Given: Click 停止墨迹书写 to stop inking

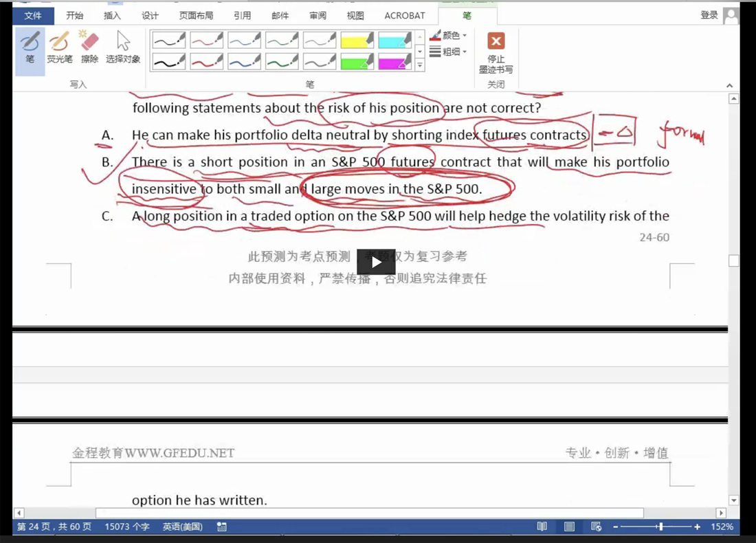Looking at the screenshot, I should coord(496,52).
